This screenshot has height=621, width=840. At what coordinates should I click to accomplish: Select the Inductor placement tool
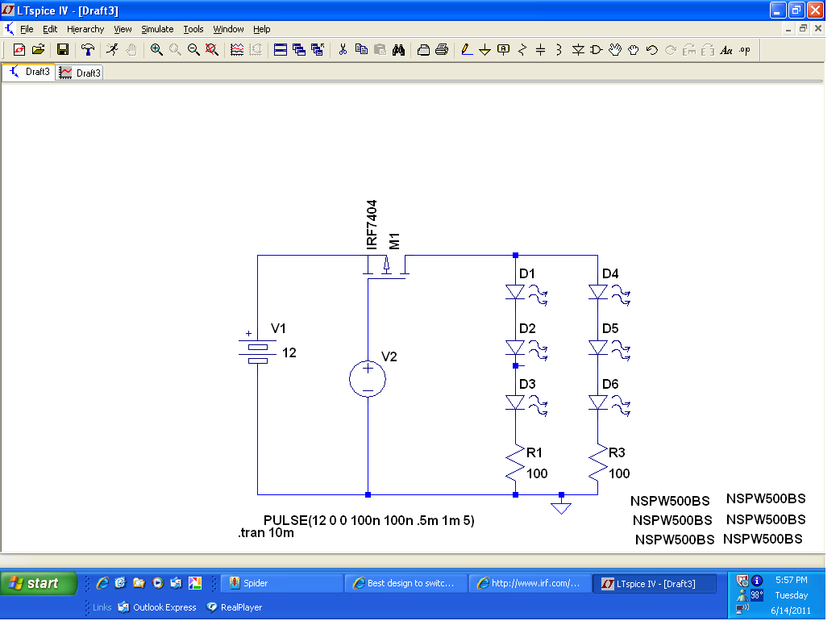[x=559, y=50]
